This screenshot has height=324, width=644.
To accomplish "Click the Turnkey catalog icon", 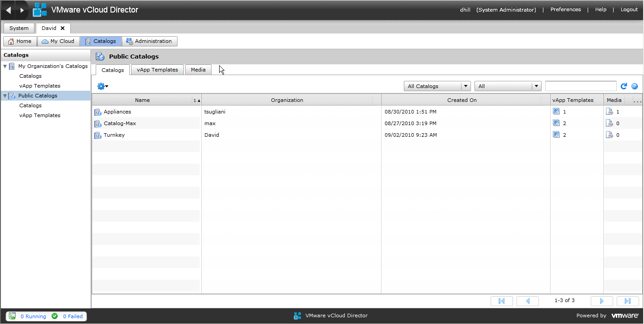I will [x=98, y=135].
